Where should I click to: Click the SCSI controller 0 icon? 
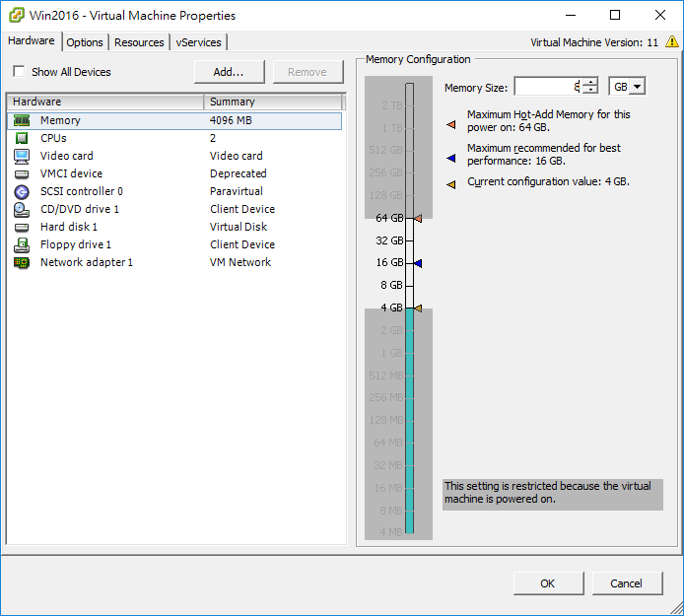pos(22,191)
